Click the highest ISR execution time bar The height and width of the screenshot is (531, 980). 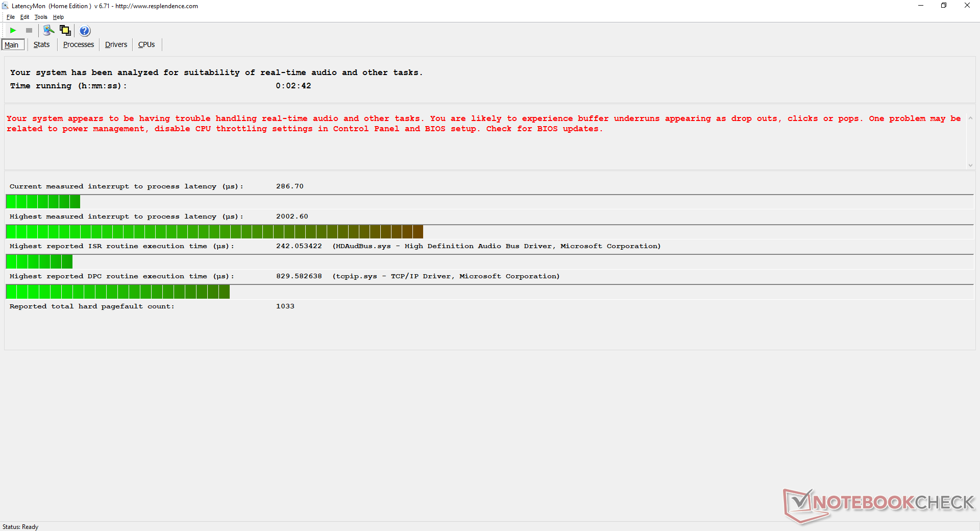pyautogui.click(x=489, y=261)
